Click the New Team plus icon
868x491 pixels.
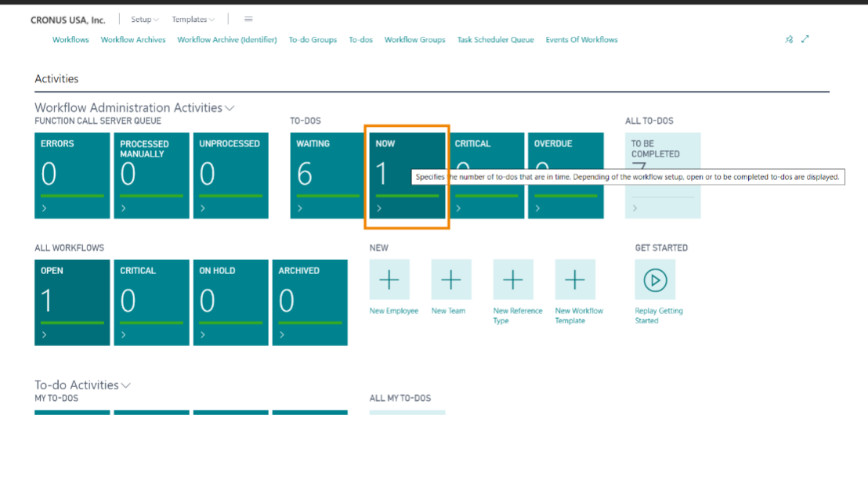pyautogui.click(x=451, y=280)
